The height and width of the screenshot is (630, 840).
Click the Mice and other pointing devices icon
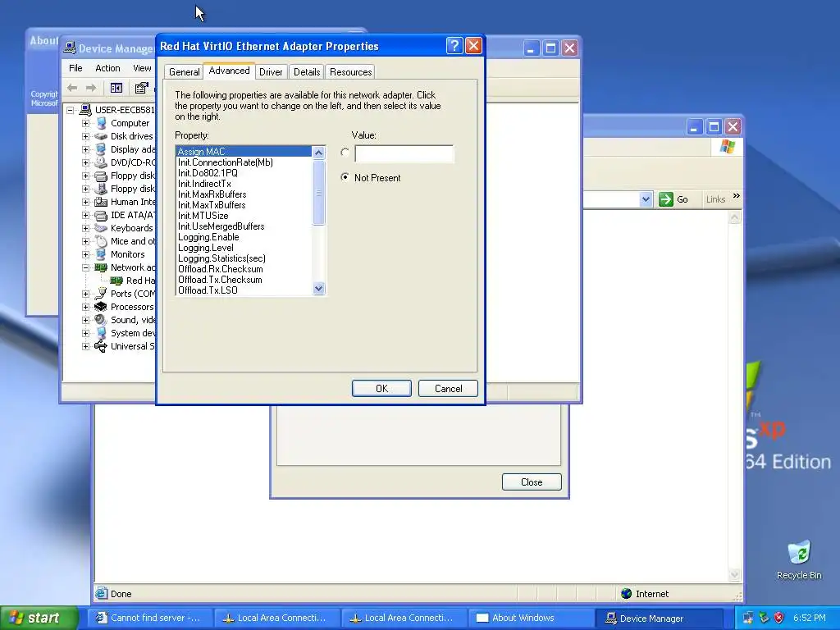[x=101, y=241]
